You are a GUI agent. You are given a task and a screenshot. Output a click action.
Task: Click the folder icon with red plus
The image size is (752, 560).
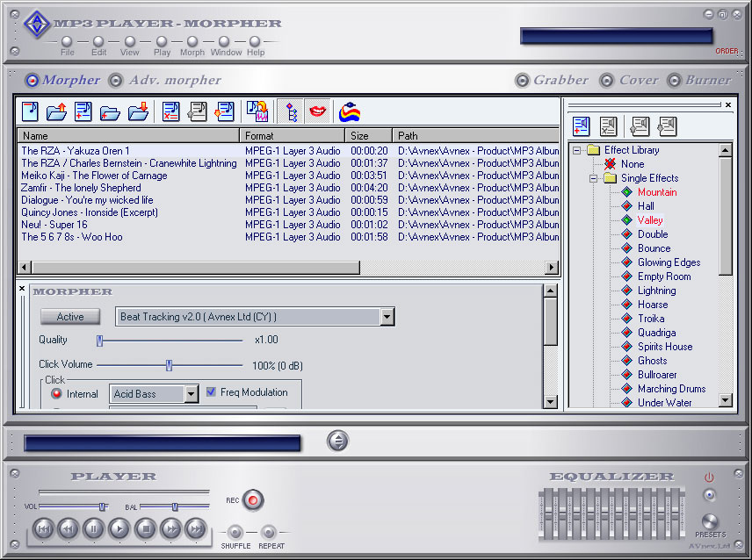110,112
